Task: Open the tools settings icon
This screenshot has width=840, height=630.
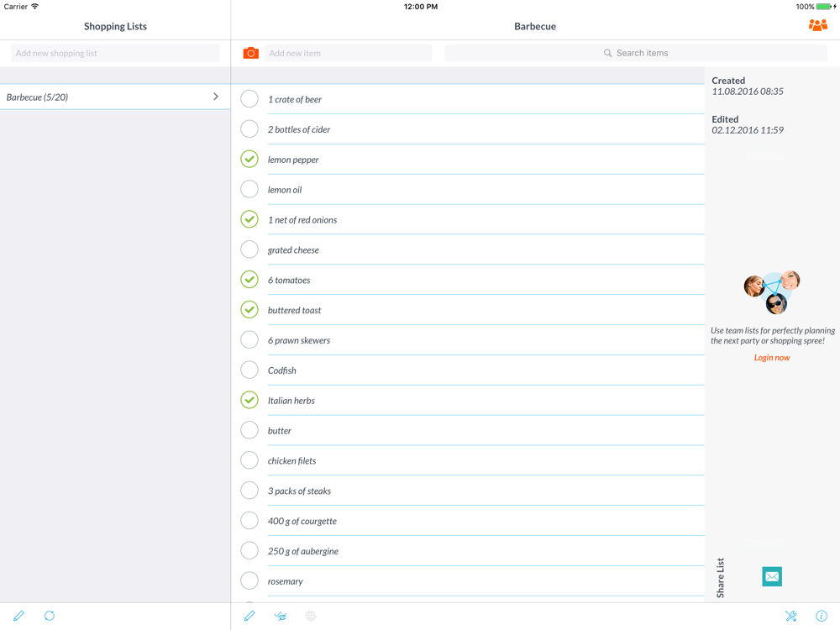Action: point(790,616)
